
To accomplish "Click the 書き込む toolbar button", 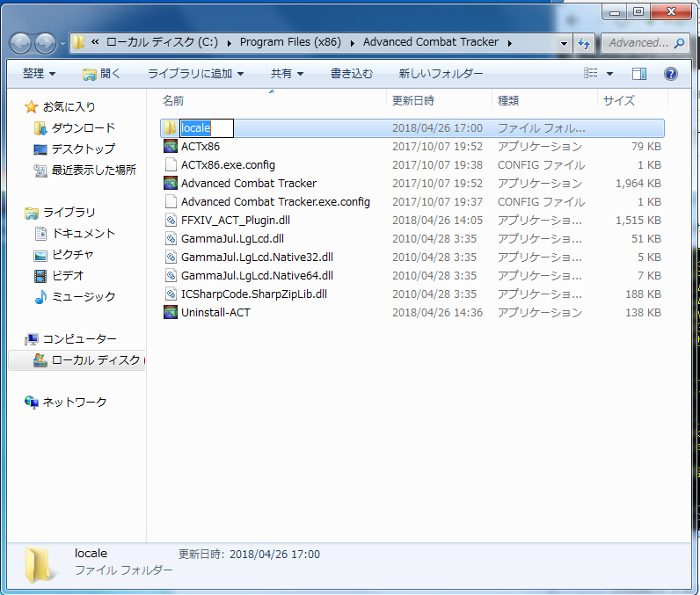I will tap(352, 73).
